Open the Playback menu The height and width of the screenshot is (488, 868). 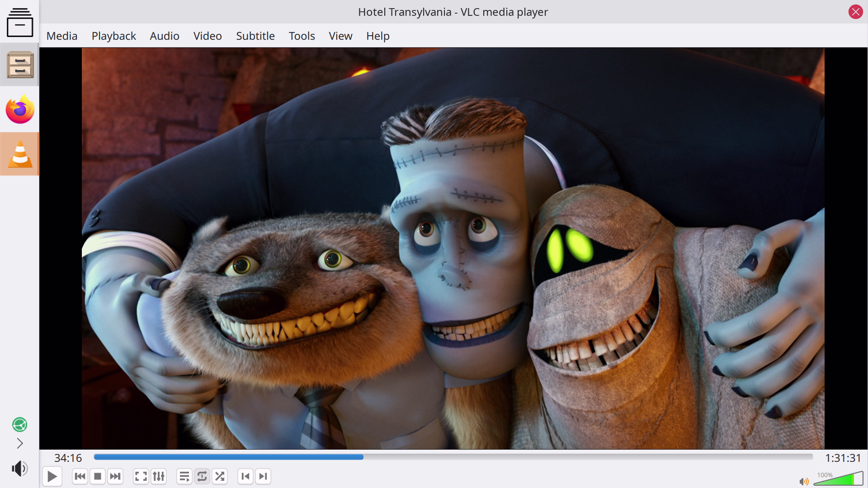[x=114, y=36]
